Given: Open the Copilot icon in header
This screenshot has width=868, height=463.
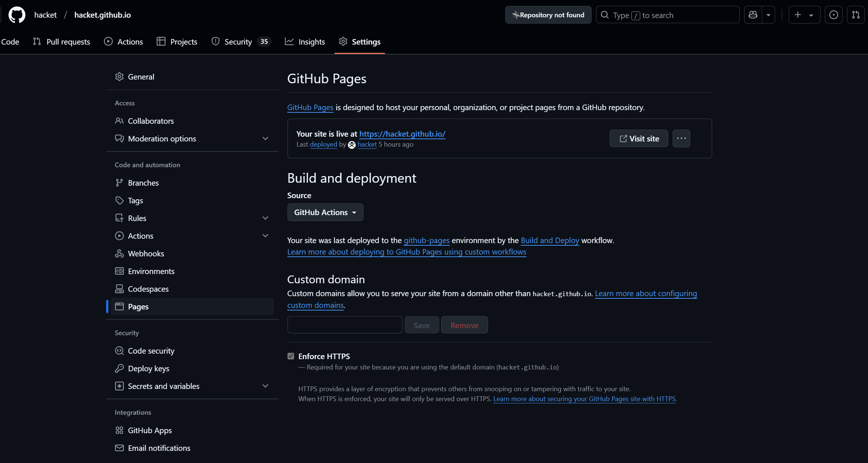Looking at the screenshot, I should [753, 15].
